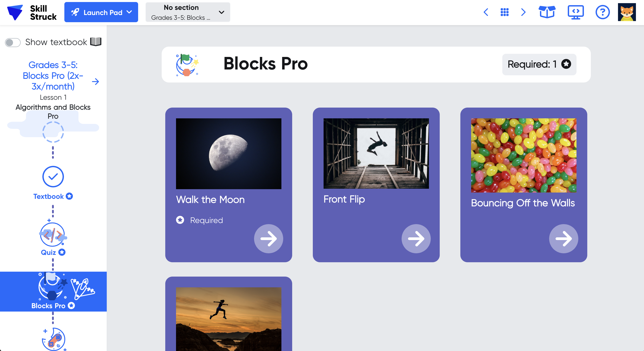Click the Walk the Moon title
644x351 pixels.
tap(210, 200)
